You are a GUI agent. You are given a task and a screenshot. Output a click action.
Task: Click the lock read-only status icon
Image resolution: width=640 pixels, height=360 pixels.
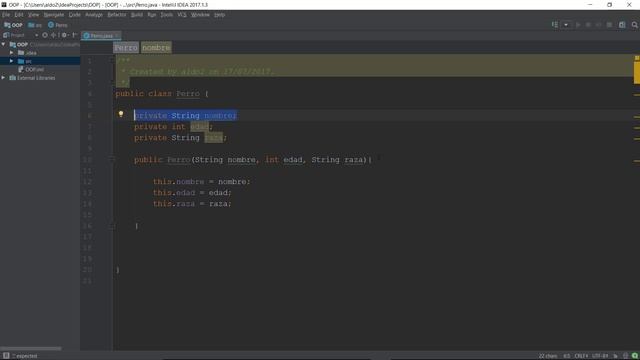(x=616, y=356)
